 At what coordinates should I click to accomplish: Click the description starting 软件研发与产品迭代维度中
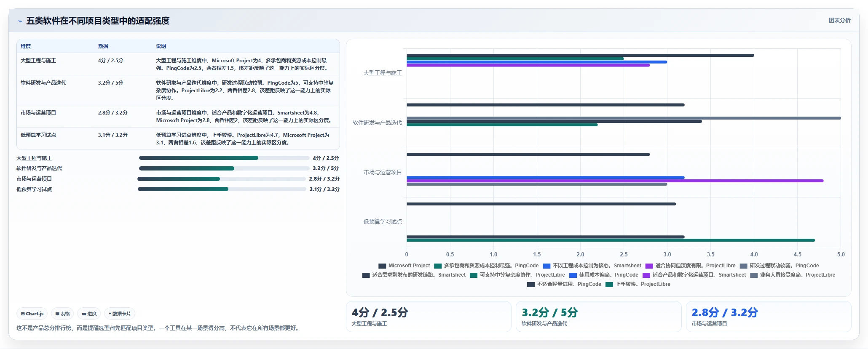click(x=245, y=91)
